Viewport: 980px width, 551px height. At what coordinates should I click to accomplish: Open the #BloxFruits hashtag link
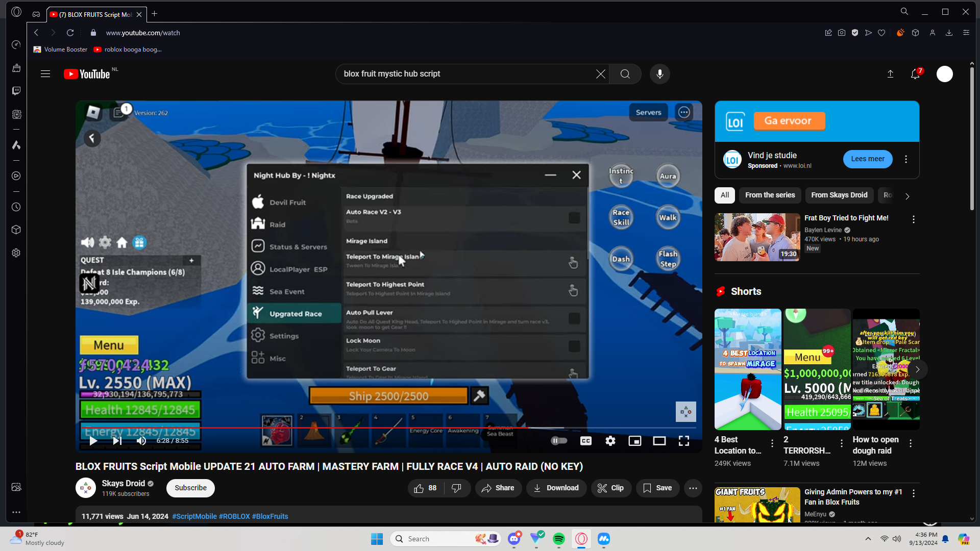pos(270,516)
